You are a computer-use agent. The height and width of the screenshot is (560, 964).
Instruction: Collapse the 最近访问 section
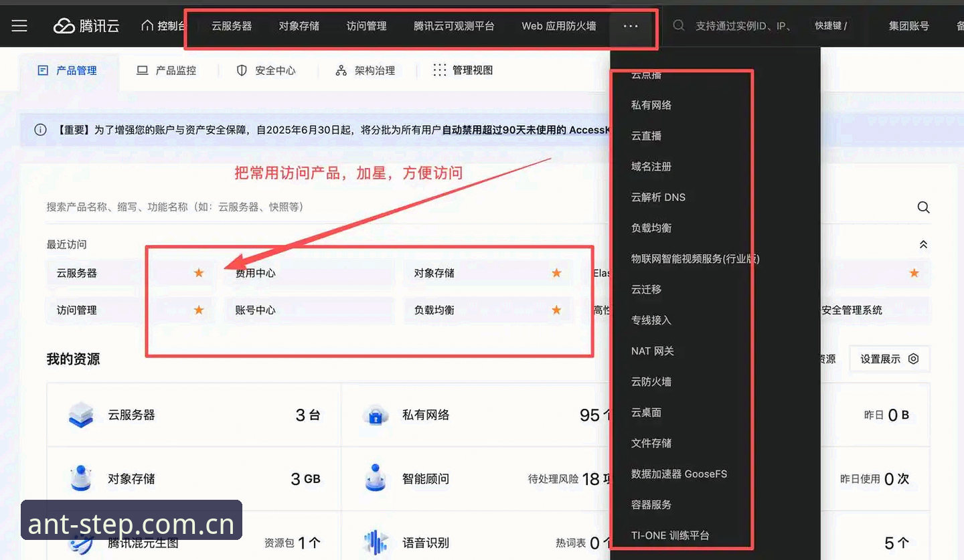923,244
